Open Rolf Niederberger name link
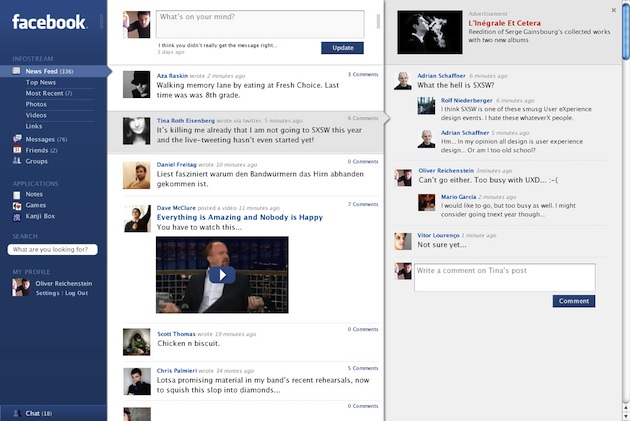630x421 pixels. pos(466,100)
